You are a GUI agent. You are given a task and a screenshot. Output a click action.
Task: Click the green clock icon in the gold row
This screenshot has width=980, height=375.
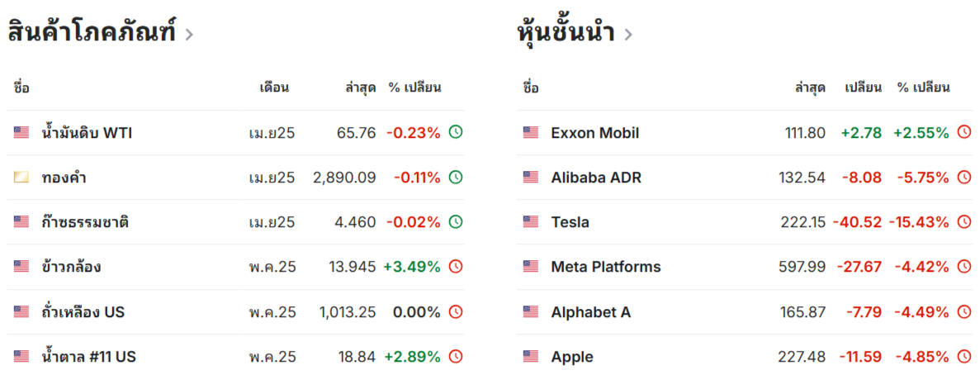click(457, 177)
